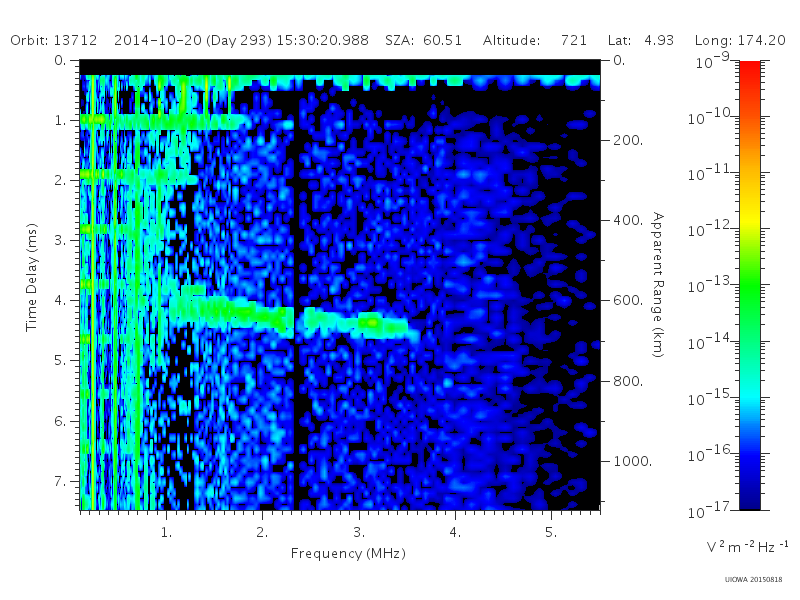Click the 'Lat: 4.93' header value
The image size is (800, 600).
click(641, 40)
